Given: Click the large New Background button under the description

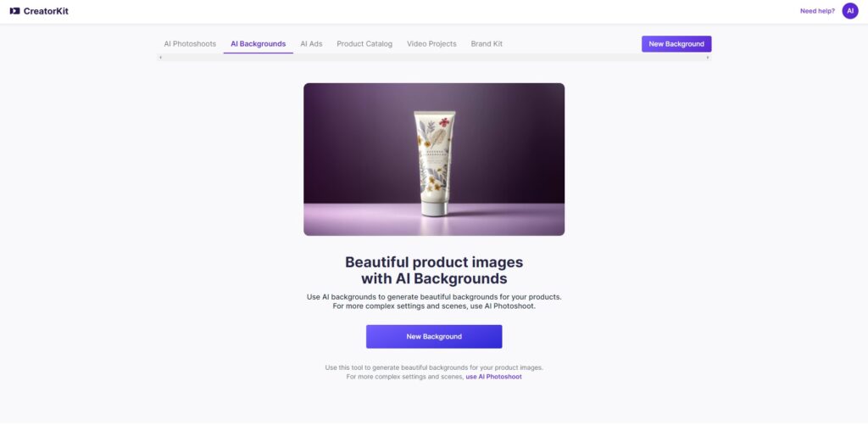Looking at the screenshot, I should (x=434, y=336).
